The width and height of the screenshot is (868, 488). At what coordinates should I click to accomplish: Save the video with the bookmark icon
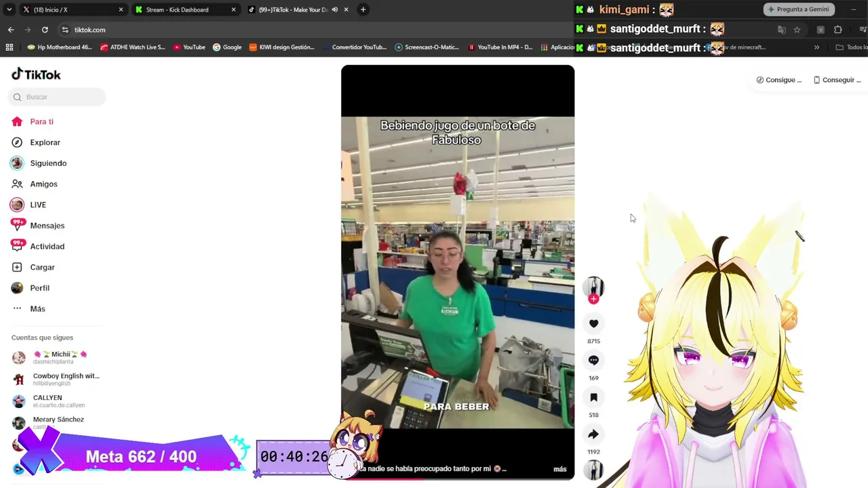click(593, 397)
